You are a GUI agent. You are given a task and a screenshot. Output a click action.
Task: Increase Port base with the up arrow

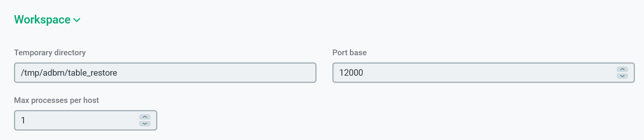tap(622, 69)
